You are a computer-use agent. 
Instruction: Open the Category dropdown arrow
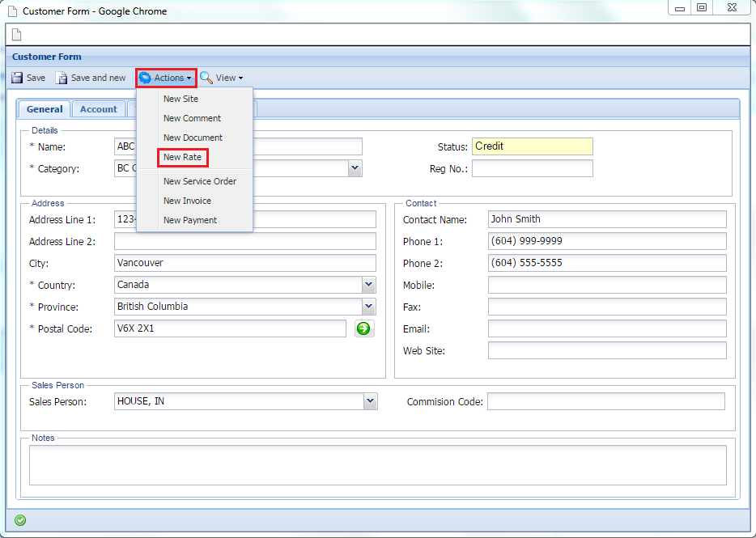point(355,168)
